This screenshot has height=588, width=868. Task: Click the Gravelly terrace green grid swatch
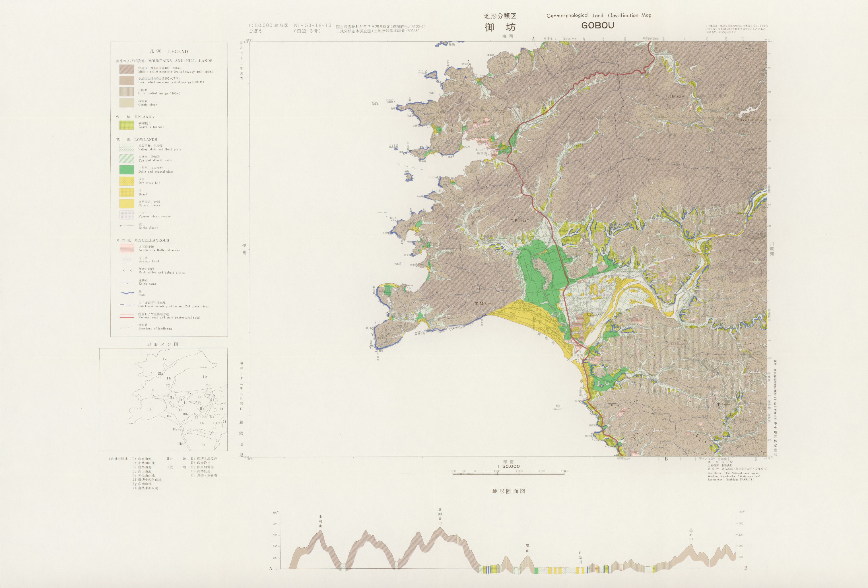[127, 125]
